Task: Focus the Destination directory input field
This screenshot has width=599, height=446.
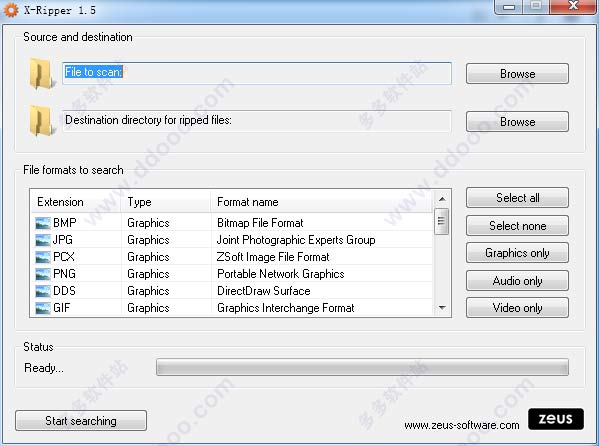Action: (x=257, y=121)
